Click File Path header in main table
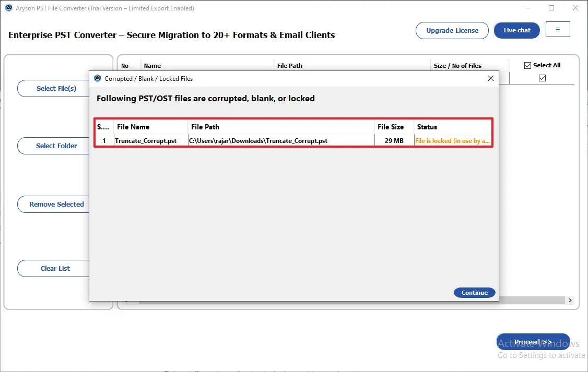The height and width of the screenshot is (372, 588). 352,66
